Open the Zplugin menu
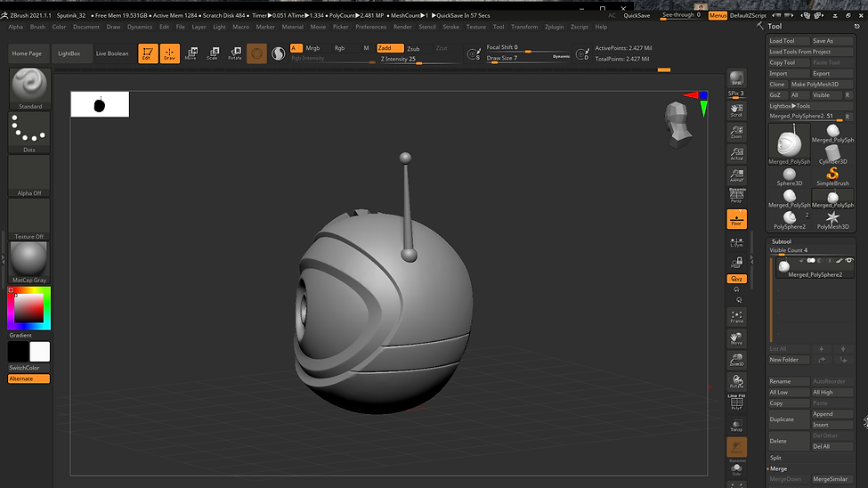 click(554, 27)
